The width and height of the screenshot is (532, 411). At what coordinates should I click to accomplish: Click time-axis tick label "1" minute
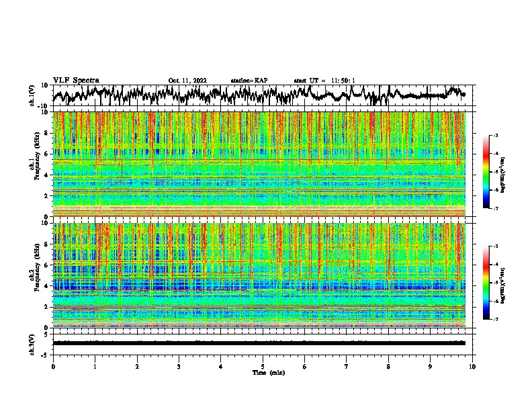tap(95, 367)
